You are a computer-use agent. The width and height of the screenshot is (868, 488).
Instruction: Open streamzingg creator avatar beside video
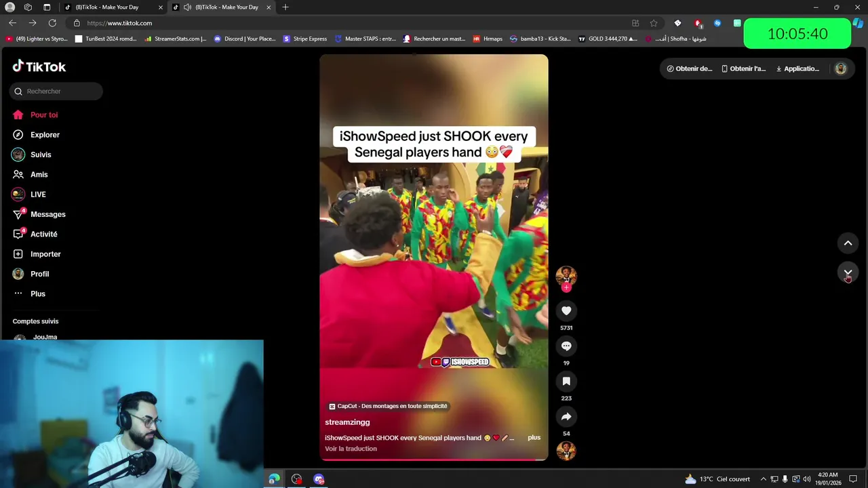pos(566,275)
